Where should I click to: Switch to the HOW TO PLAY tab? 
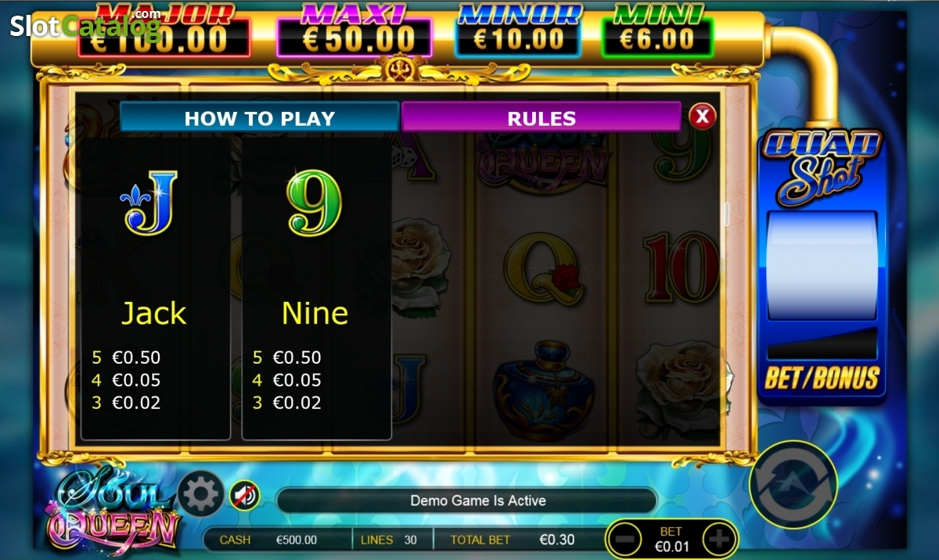pyautogui.click(x=259, y=118)
